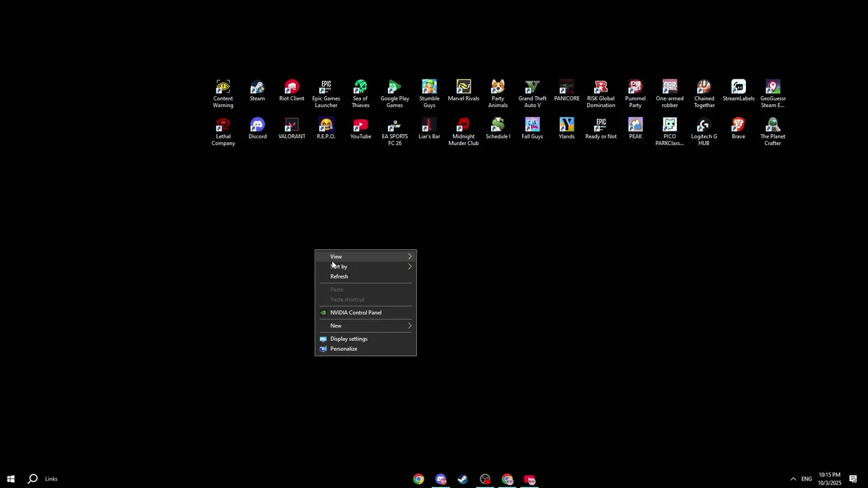This screenshot has width=868, height=488.
Task: Select the StreamLabels desktop icon
Action: [x=738, y=91]
